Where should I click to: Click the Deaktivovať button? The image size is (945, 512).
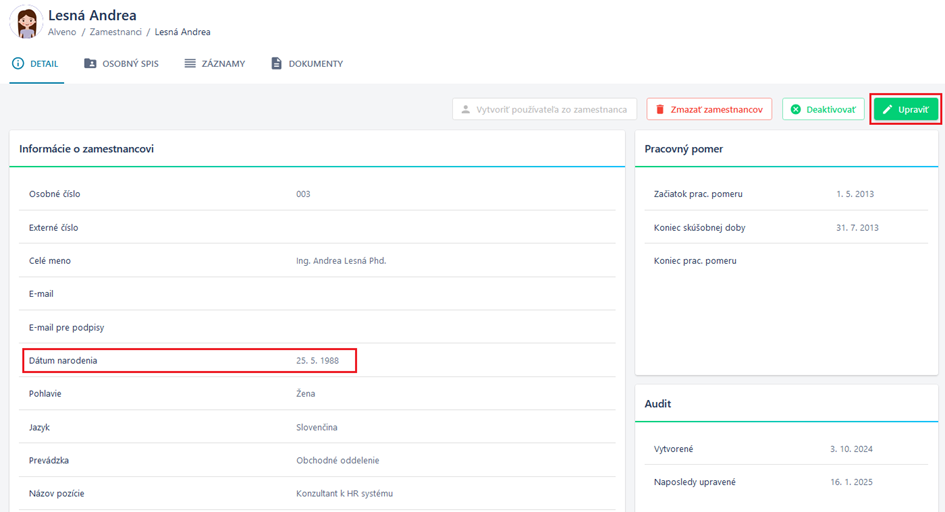click(823, 109)
